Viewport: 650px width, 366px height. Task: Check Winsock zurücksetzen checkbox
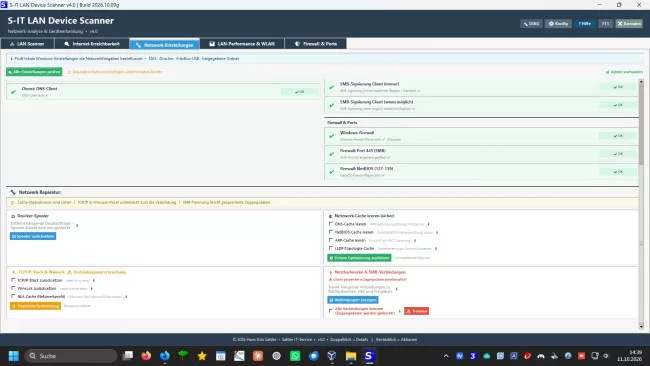tap(13, 288)
